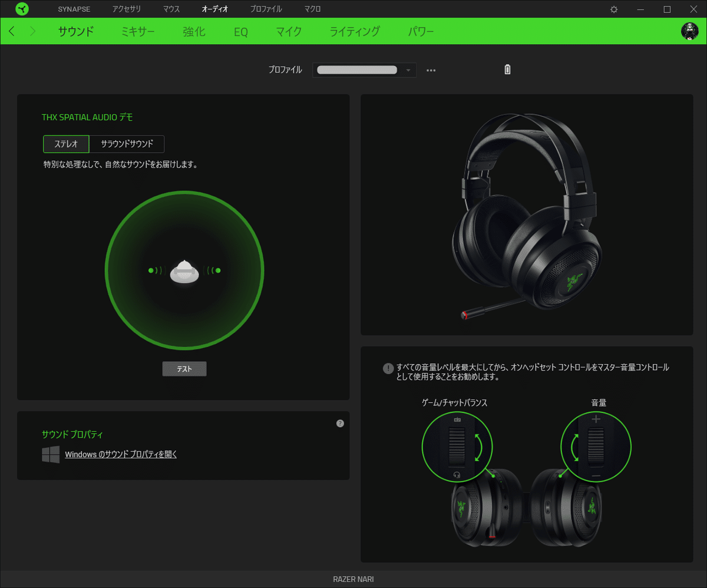The width and height of the screenshot is (707, 588).
Task: Click the stereo description text
Action: click(x=120, y=165)
